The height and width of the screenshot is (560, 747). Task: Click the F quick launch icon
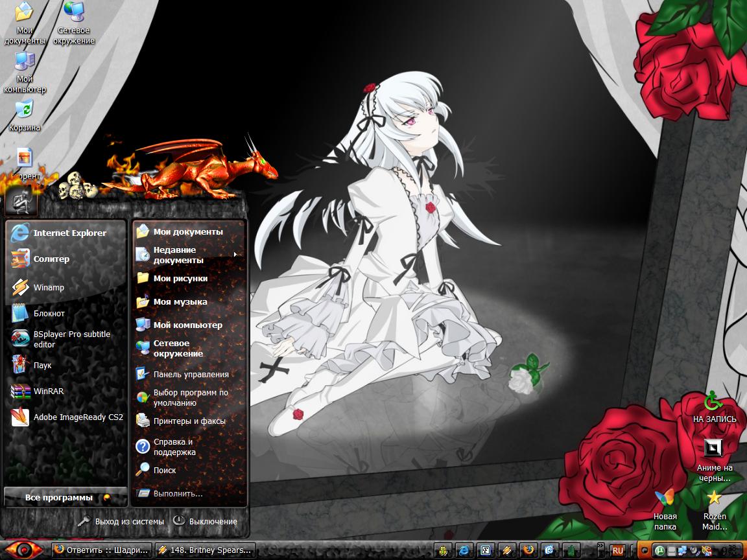[x=486, y=550]
